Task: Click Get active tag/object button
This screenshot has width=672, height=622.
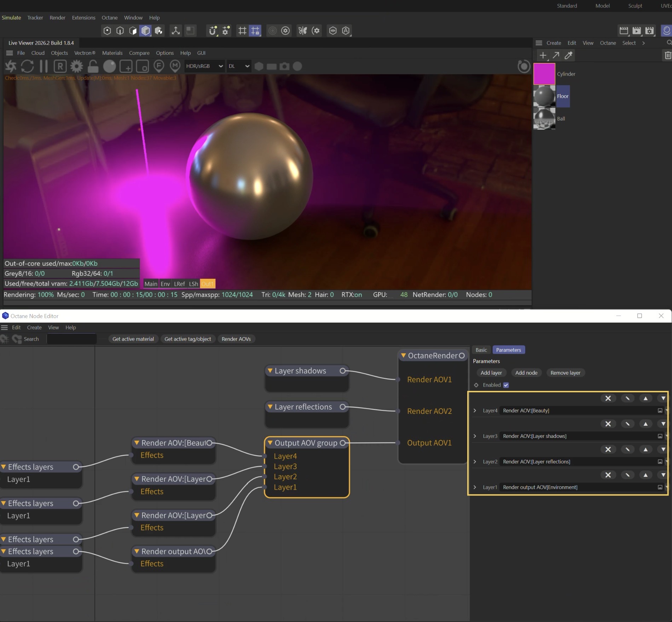Action: [x=187, y=339]
